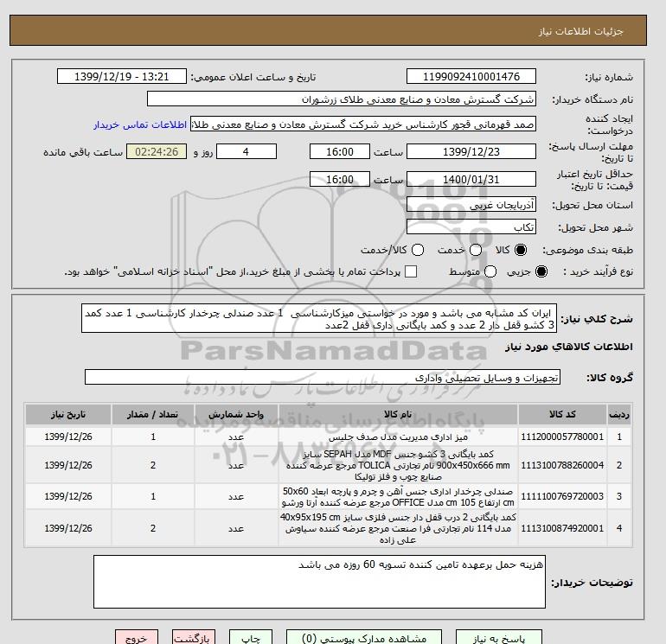The image size is (666, 644).
Task: Select the کالا/خدمت radio option
Action: pos(418,250)
